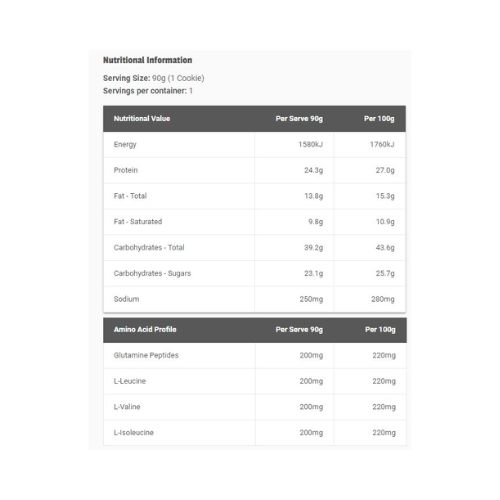
Task: Select the Glutamine Peptides row
Action: pos(255,355)
